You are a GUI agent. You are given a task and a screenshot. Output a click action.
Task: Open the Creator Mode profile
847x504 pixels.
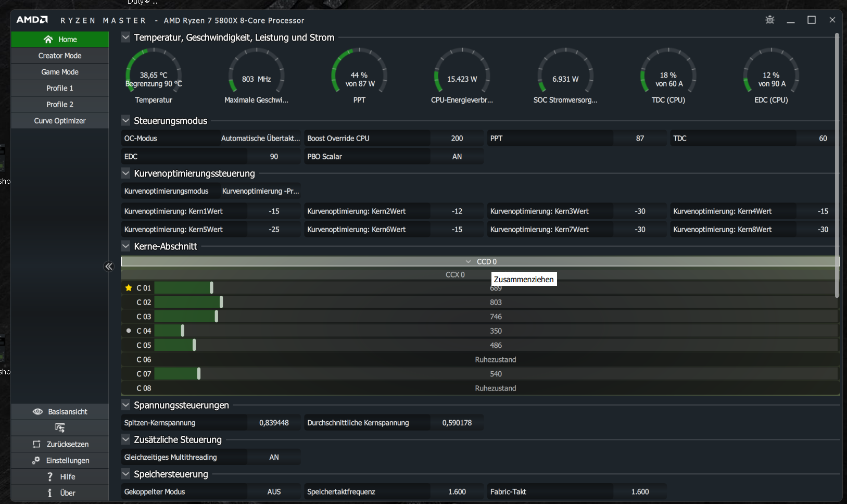pyautogui.click(x=60, y=56)
